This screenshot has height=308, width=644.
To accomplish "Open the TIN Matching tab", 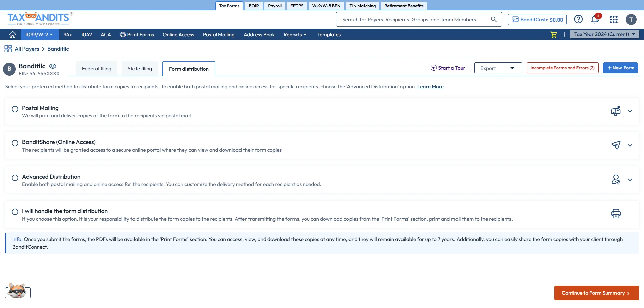I will pos(363,6).
